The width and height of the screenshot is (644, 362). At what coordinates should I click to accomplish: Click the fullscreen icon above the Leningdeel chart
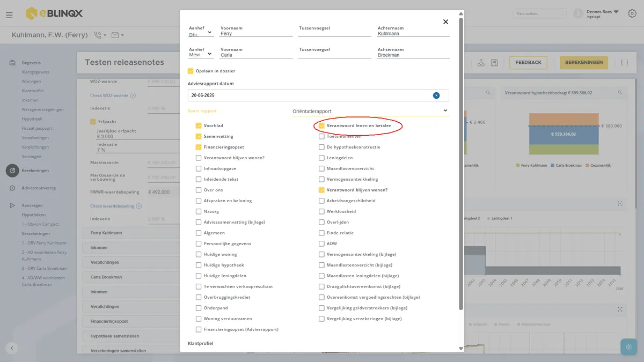coord(620,203)
